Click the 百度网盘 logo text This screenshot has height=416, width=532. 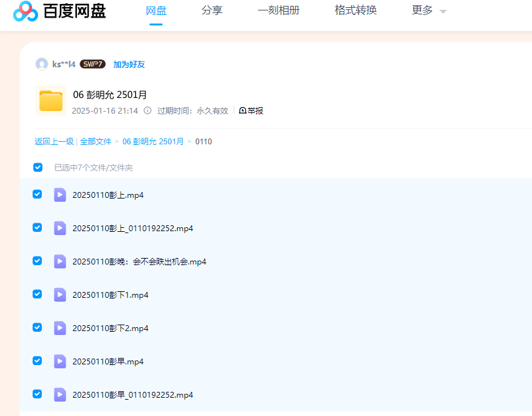point(74,11)
